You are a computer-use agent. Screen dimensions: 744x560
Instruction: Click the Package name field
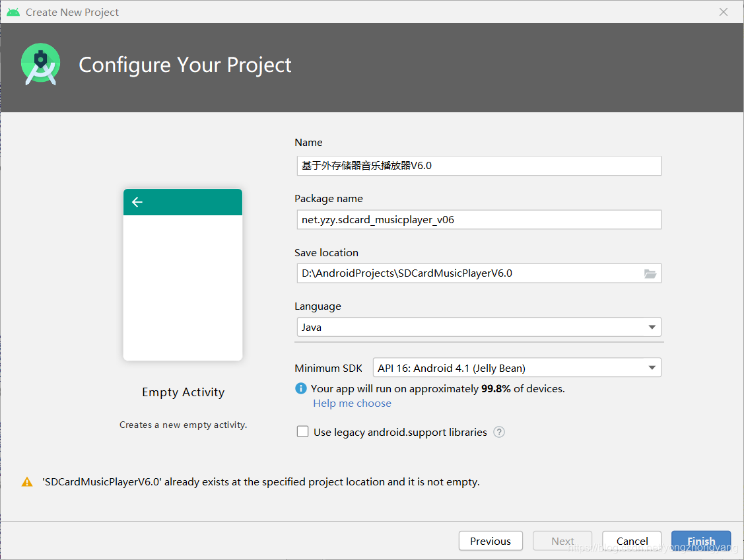tap(479, 220)
